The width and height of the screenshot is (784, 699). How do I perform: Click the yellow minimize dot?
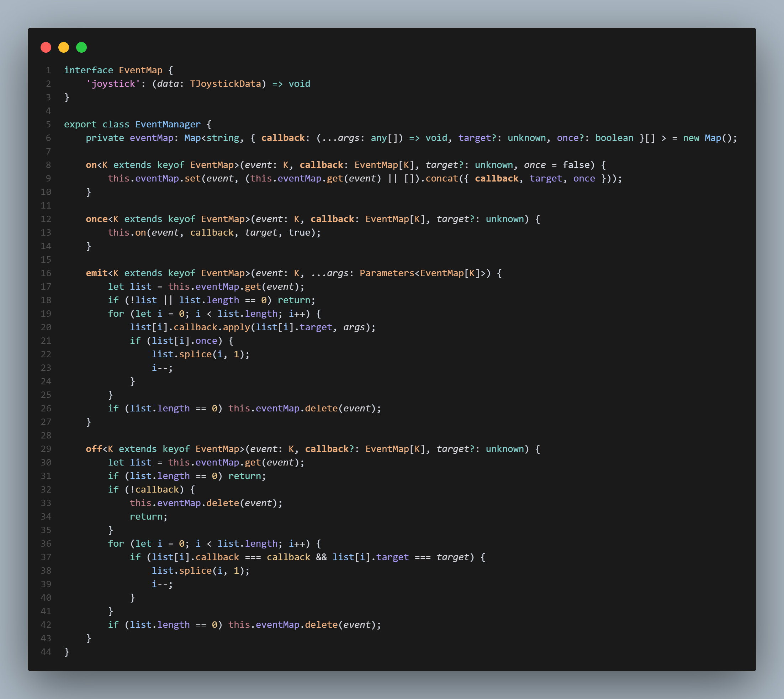[x=64, y=47]
